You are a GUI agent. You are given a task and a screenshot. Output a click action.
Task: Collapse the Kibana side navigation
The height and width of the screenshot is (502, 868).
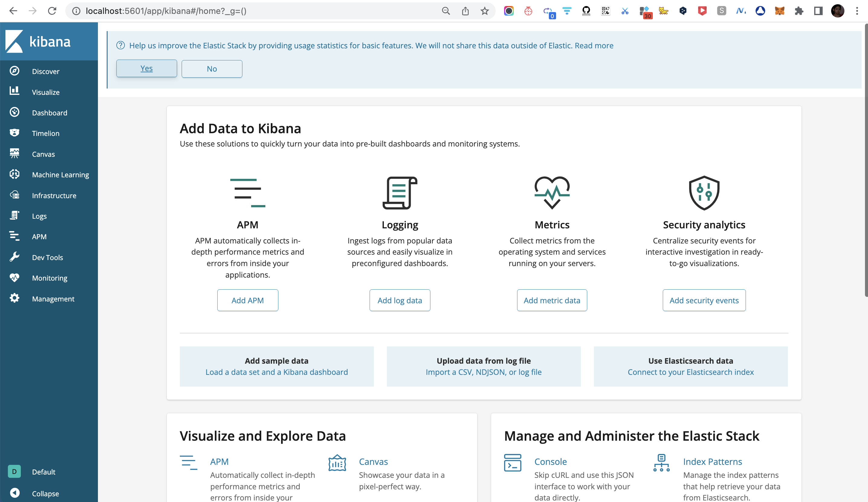[15, 493]
